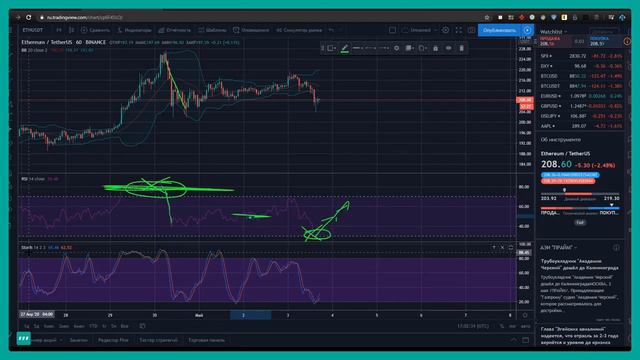Enter fullscreen mode
This screenshot has width=640, height=360.
click(459, 30)
